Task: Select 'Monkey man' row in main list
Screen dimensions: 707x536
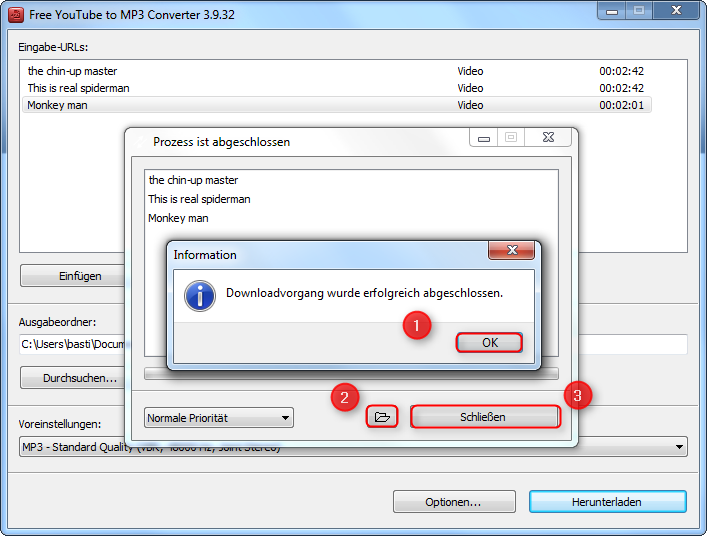Action: coord(336,105)
